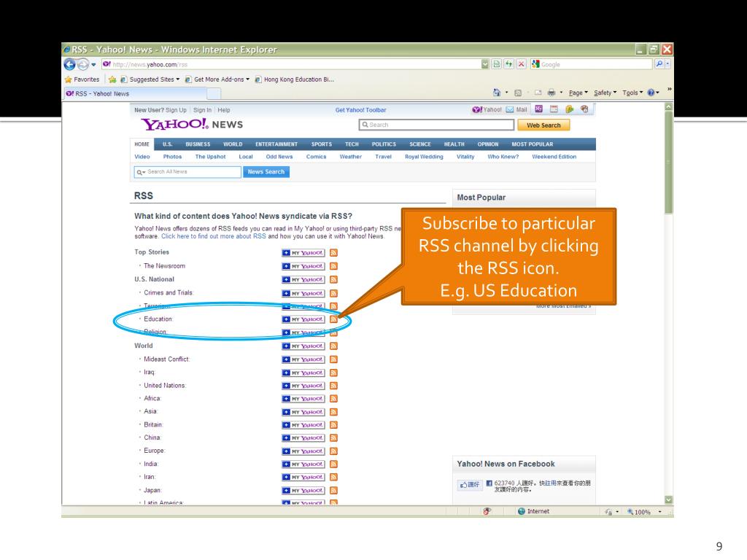Add Iraq feed via its My Yahoo! button

click(303, 373)
